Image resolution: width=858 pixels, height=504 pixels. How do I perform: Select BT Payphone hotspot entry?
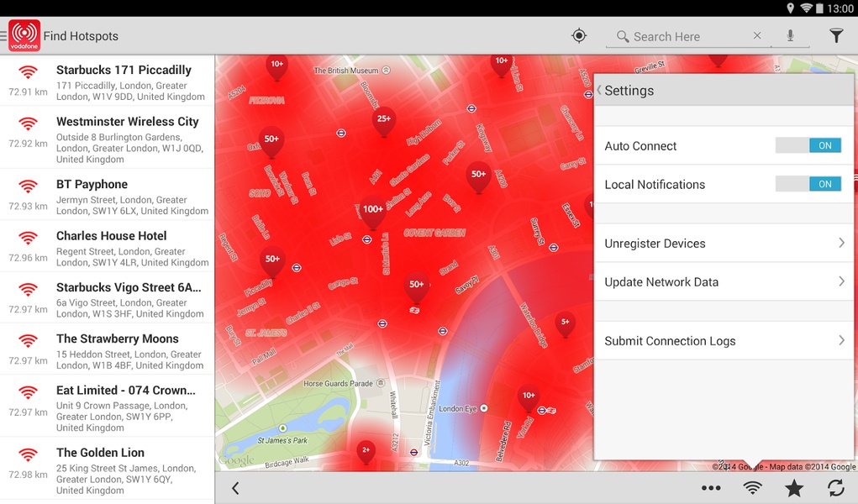pos(108,196)
